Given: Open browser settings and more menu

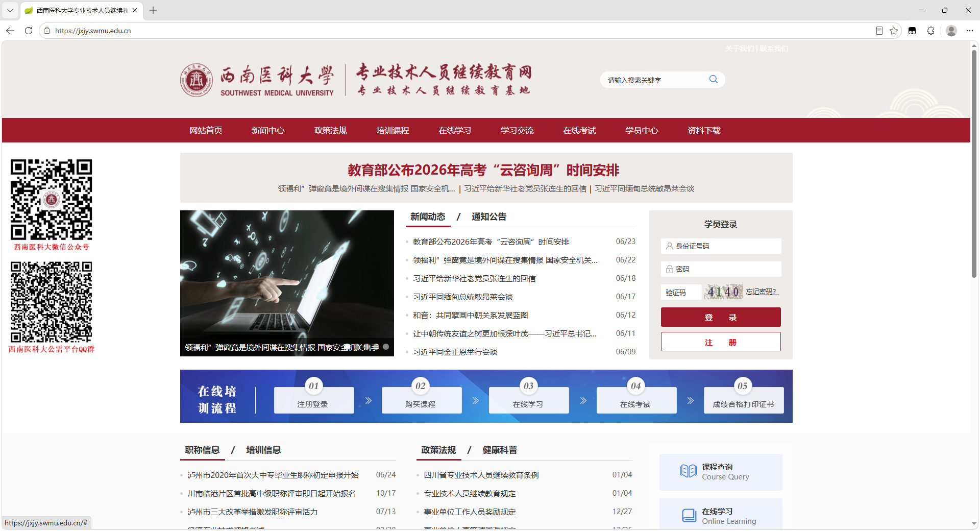Looking at the screenshot, I should 969,31.
